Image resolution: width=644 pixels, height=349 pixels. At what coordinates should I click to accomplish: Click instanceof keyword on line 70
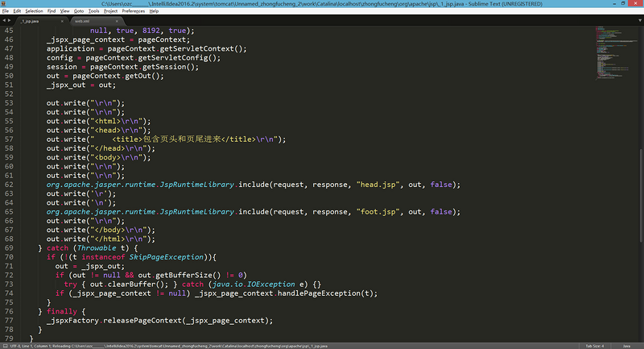point(103,257)
